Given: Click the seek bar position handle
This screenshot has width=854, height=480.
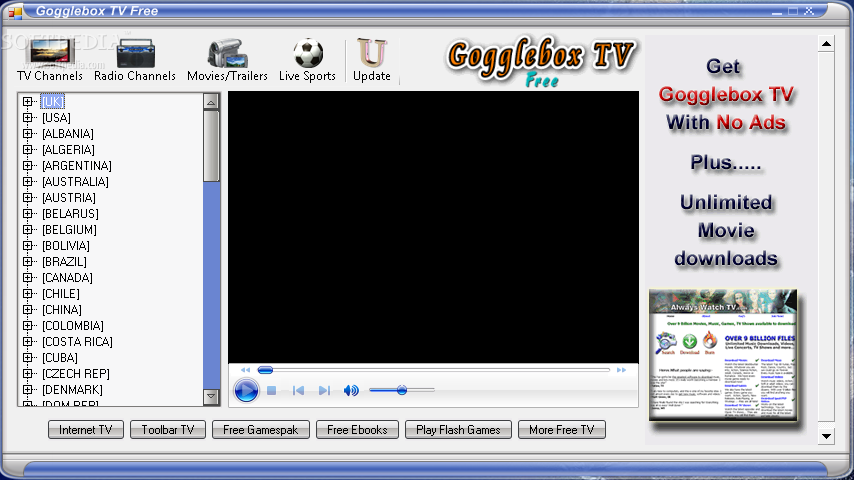Looking at the screenshot, I should point(265,370).
